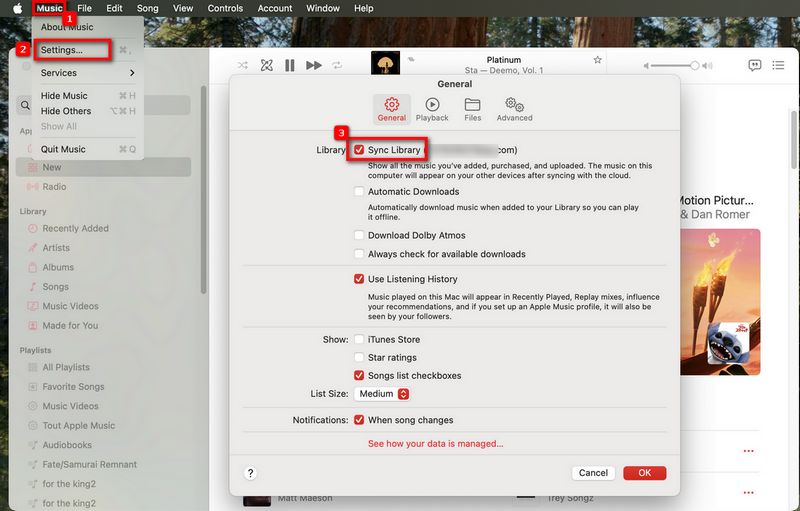Switch to the Files settings tab

[472, 109]
